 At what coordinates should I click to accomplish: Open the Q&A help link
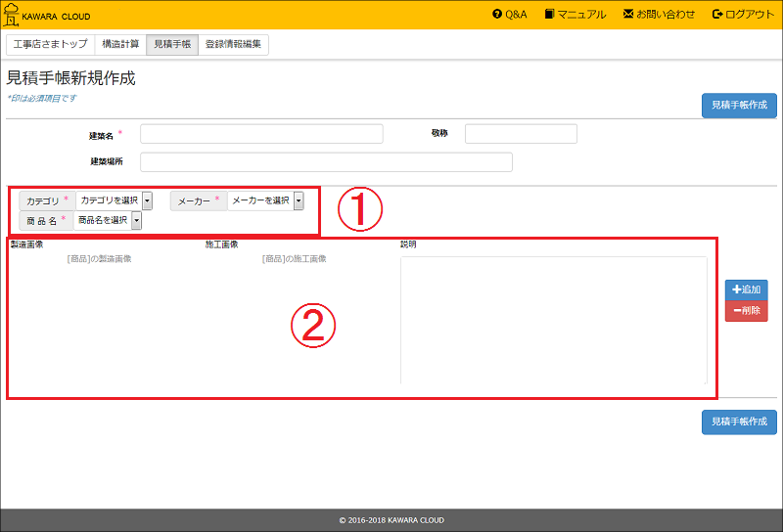(510, 15)
